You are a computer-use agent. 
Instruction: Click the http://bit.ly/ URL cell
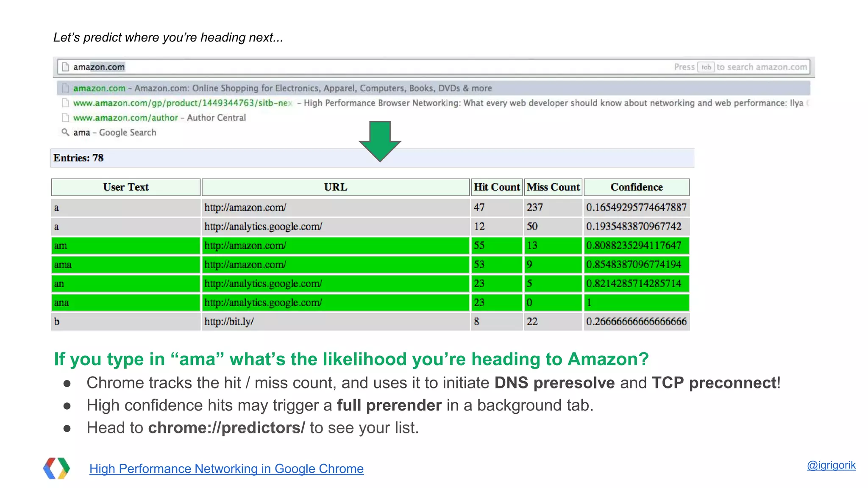click(229, 322)
